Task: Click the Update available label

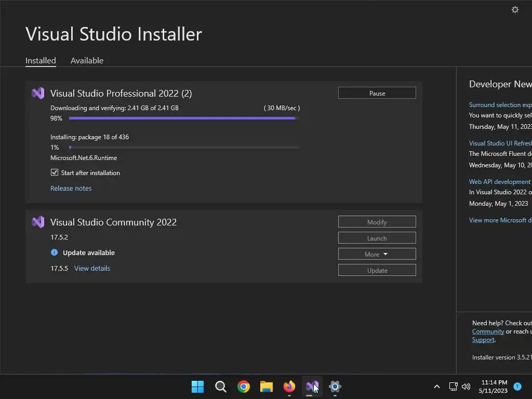Action: click(89, 253)
